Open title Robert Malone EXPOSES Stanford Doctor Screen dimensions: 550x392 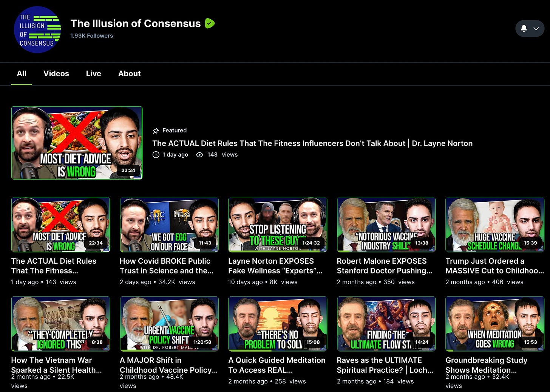pos(385,266)
